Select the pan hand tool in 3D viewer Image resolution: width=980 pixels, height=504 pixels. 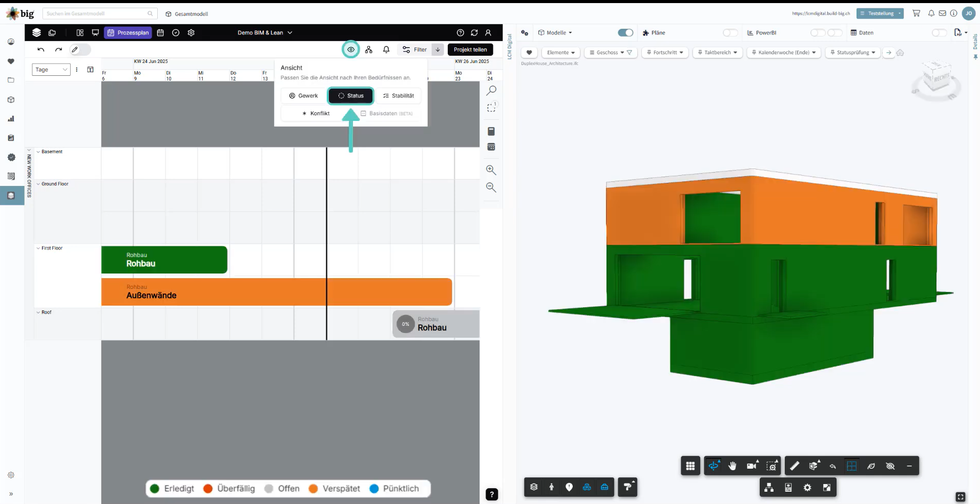click(x=732, y=466)
